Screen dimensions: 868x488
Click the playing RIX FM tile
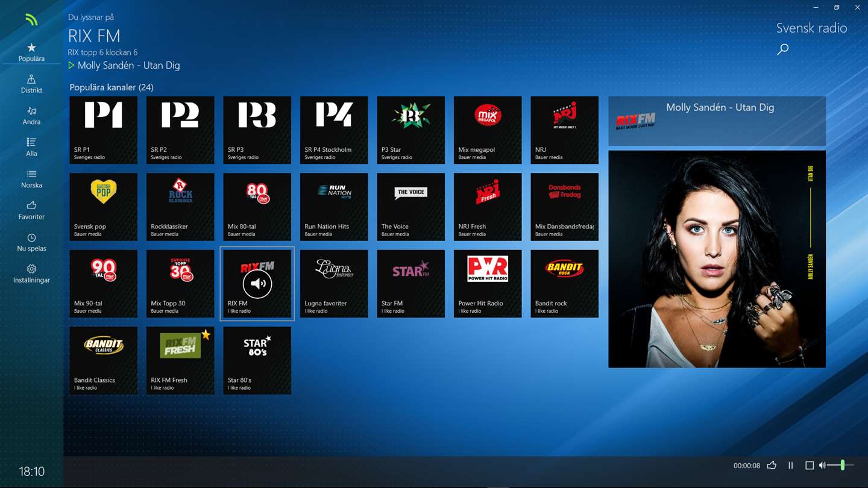(x=257, y=284)
